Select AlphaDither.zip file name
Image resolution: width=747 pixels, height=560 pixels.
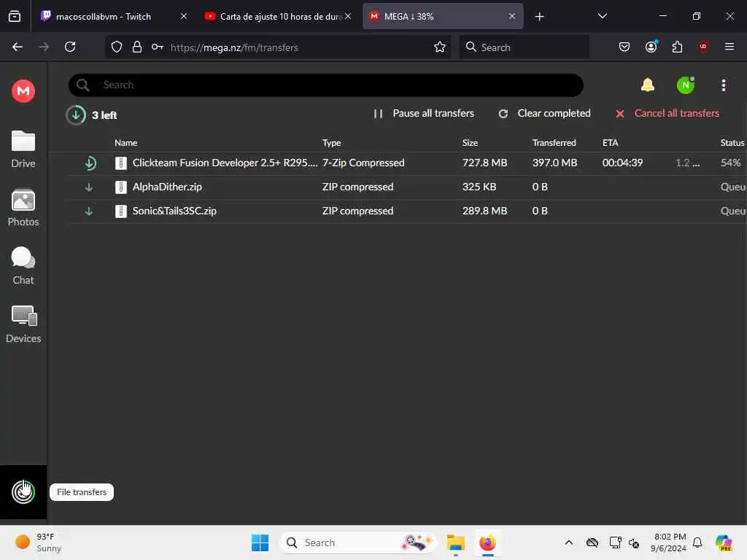167,187
